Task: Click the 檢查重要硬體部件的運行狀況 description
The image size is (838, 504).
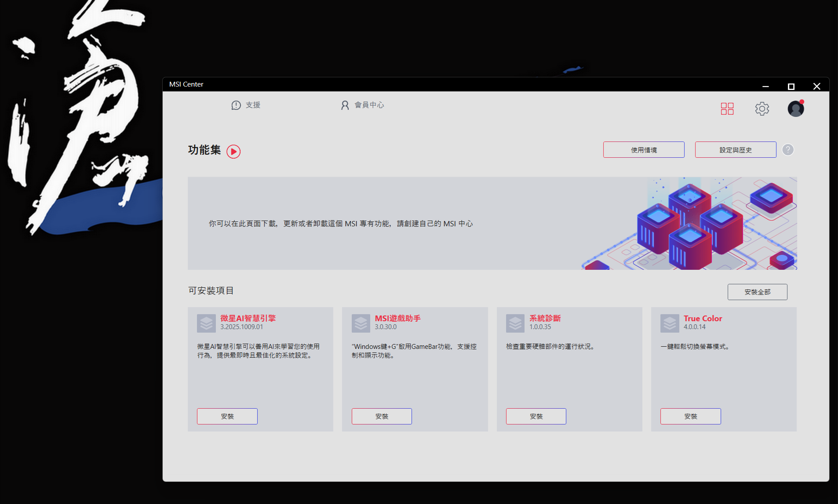Action: [x=550, y=347]
